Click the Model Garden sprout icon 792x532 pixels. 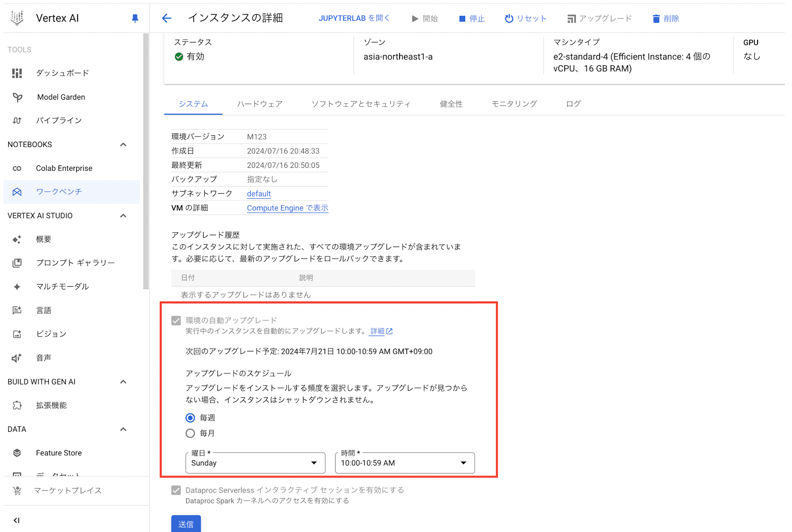17,97
